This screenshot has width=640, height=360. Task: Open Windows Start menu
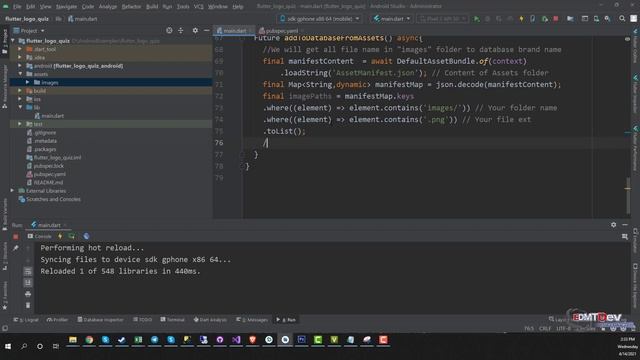coord(8,346)
